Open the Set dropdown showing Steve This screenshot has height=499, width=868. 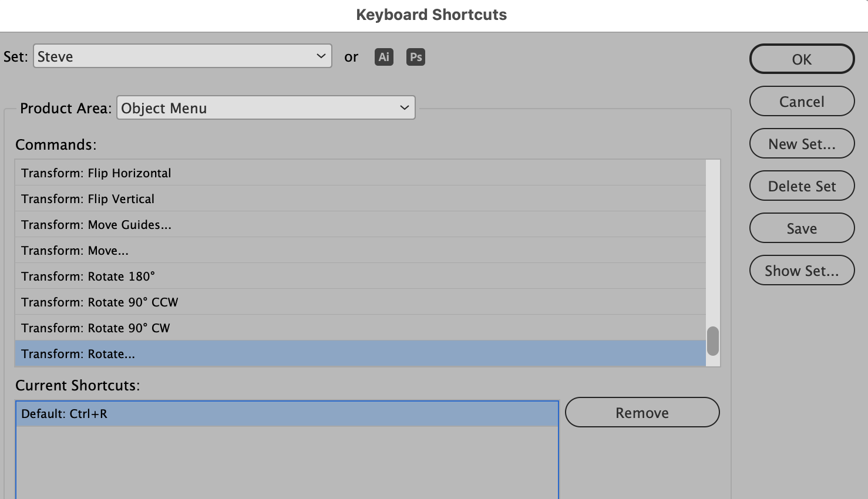click(182, 56)
